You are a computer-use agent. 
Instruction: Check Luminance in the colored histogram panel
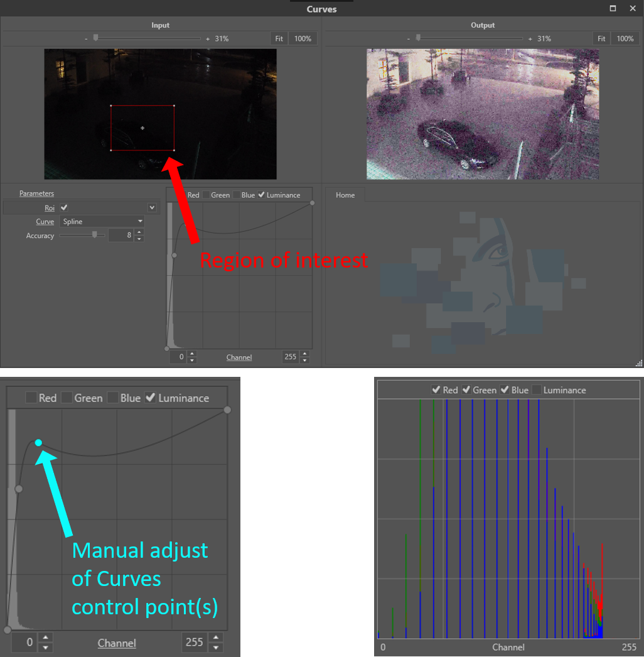536,390
